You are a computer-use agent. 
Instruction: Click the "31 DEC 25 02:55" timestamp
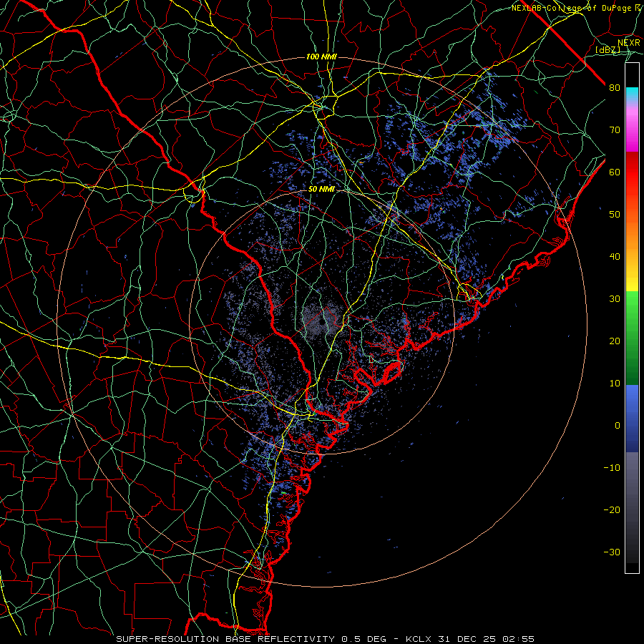tap(487, 639)
